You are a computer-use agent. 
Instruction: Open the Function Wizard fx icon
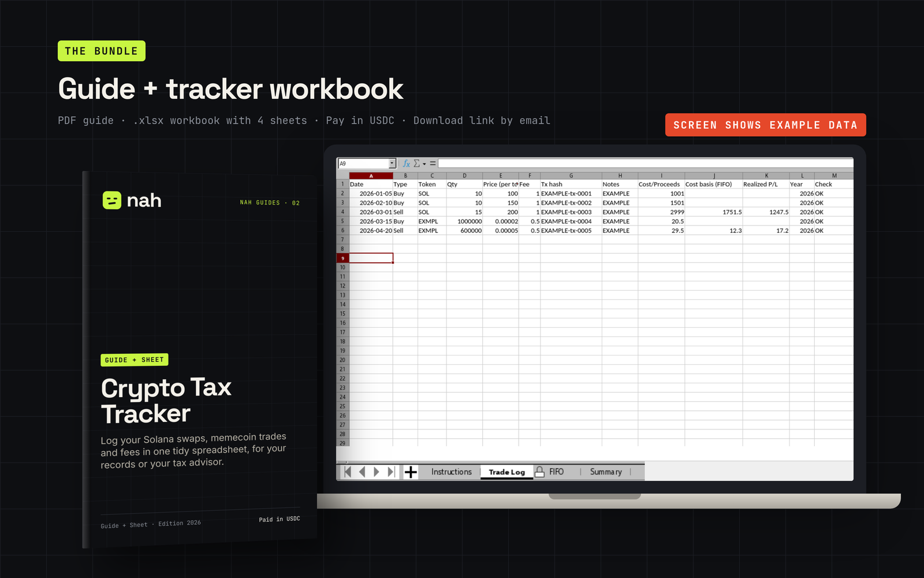tap(407, 164)
